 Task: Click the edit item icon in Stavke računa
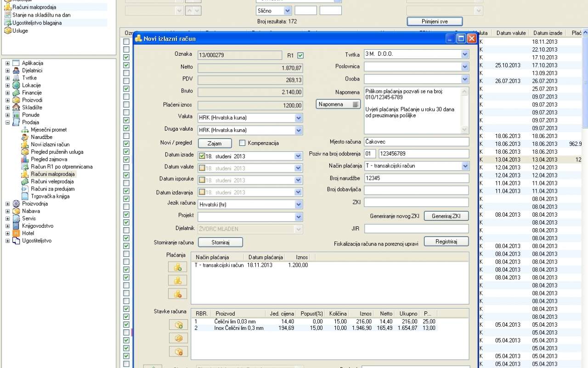click(178, 338)
